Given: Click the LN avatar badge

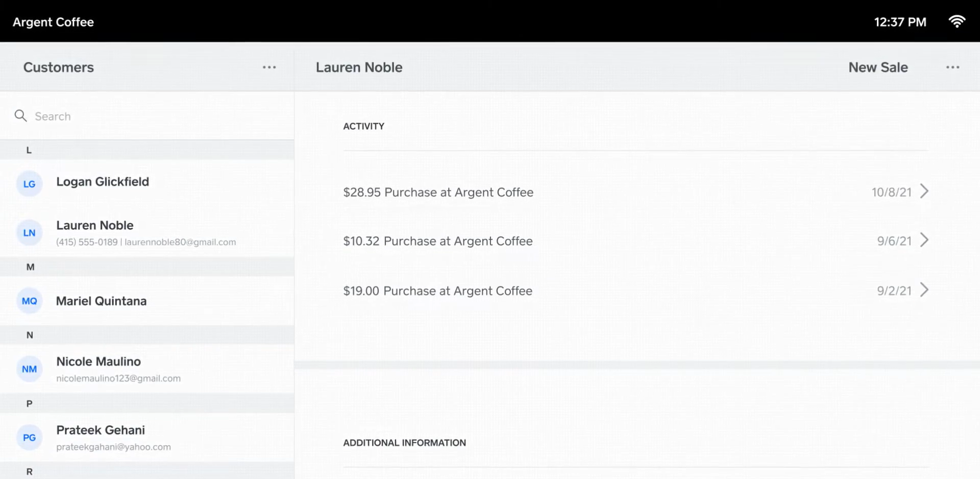Looking at the screenshot, I should (x=29, y=233).
